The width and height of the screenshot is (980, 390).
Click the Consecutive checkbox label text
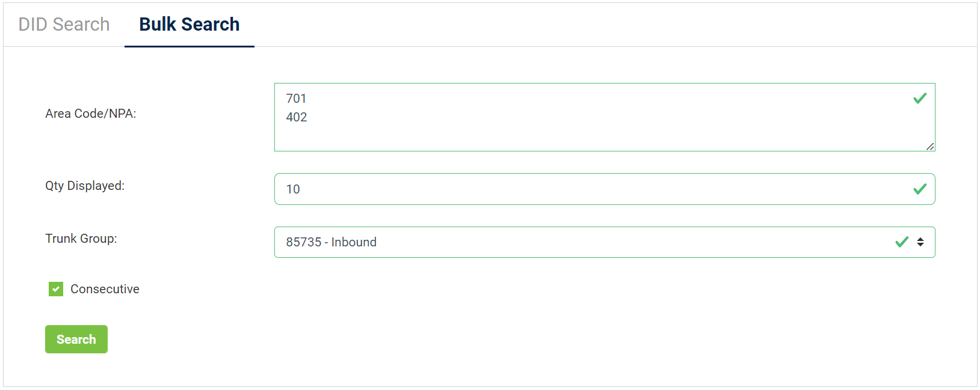point(105,289)
